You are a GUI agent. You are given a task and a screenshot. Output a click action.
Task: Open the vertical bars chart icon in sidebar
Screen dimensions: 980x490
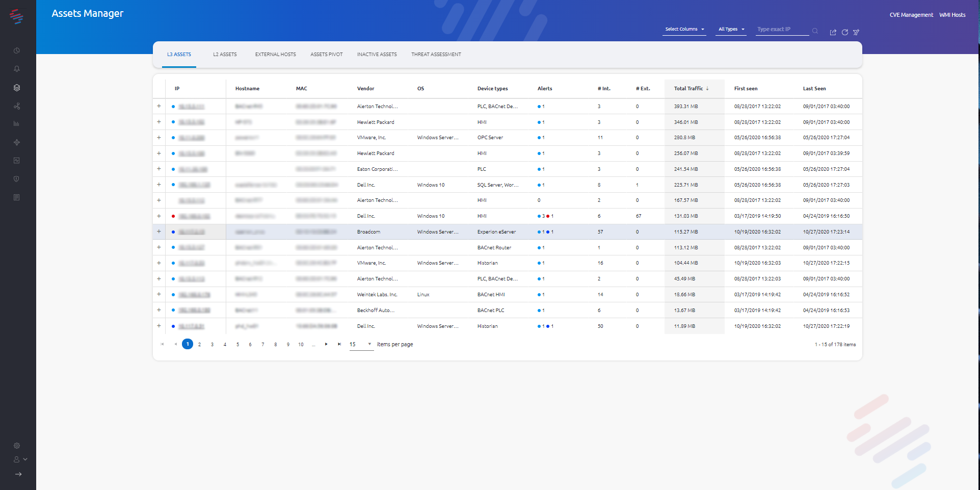point(17,124)
